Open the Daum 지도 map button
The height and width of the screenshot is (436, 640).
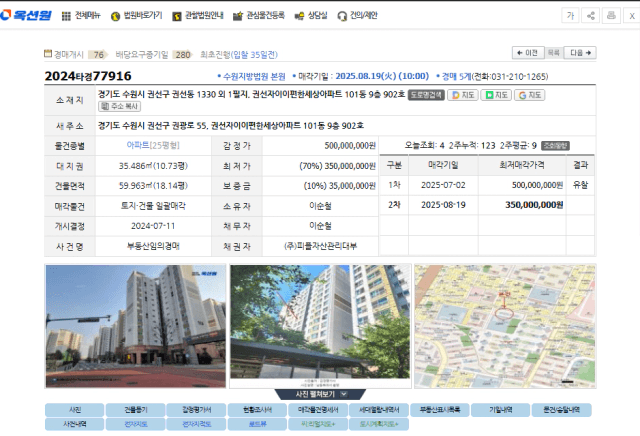(463, 95)
